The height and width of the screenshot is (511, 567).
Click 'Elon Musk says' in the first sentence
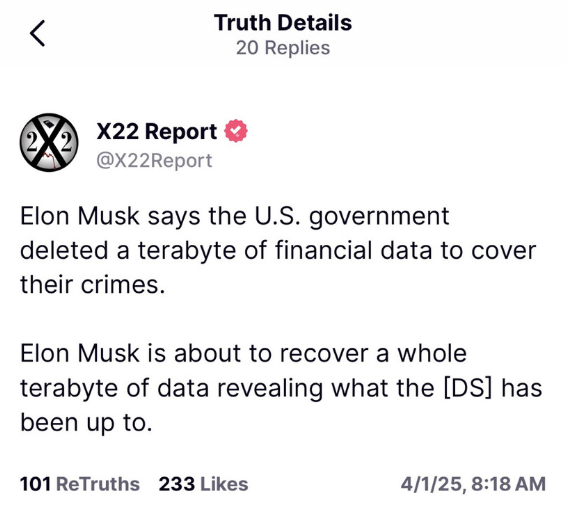[110, 216]
